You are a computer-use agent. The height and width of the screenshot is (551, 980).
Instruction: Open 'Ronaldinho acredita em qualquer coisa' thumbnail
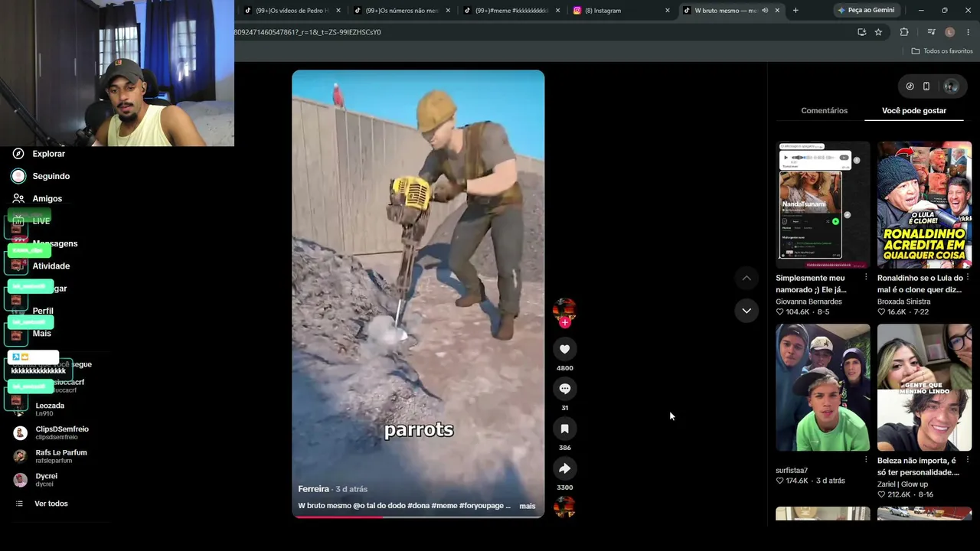pyautogui.click(x=924, y=204)
